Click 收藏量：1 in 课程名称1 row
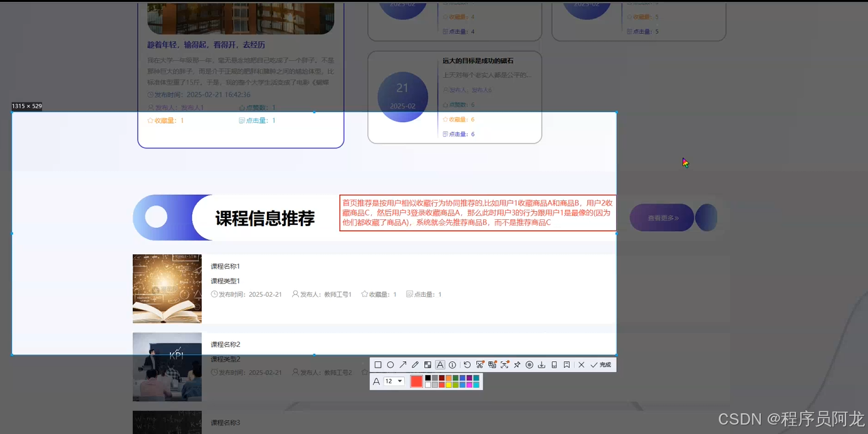 379,294
